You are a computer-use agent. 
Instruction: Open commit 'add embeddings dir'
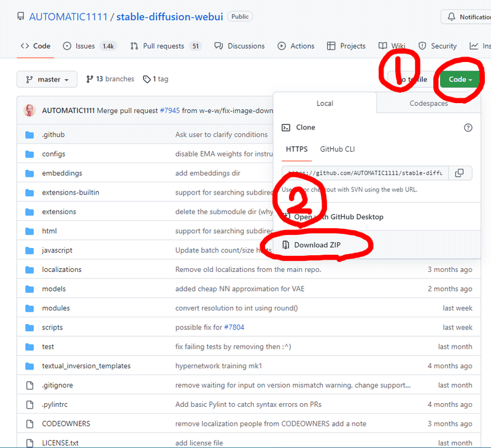(207, 173)
